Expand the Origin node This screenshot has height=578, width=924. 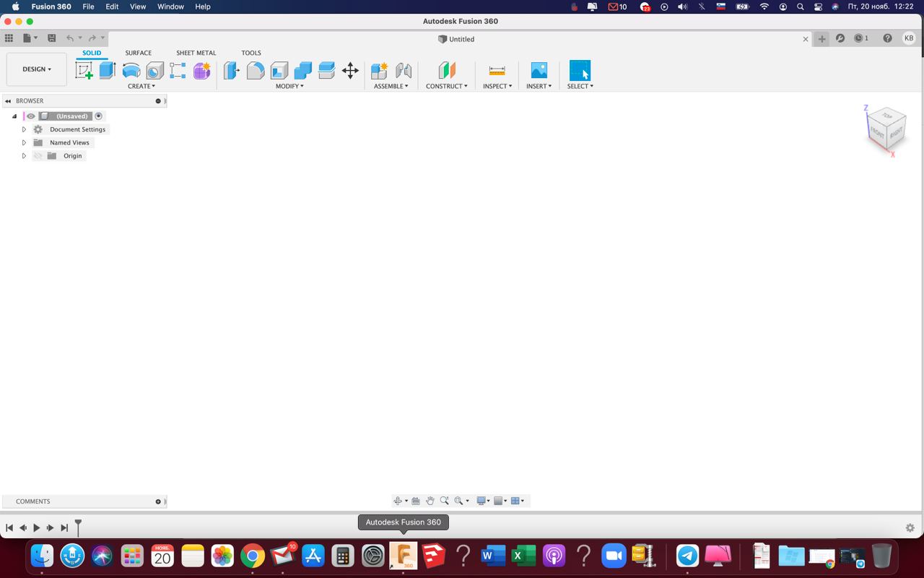click(x=24, y=156)
